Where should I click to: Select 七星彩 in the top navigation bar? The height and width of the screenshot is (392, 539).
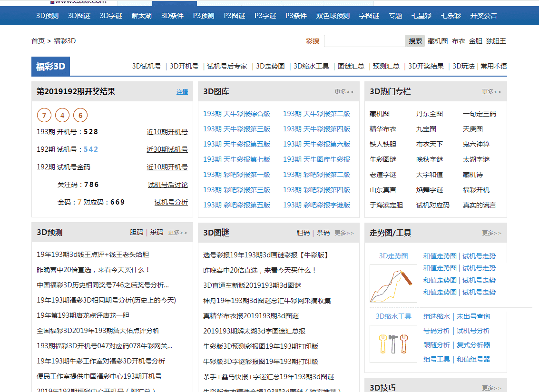pyautogui.click(x=421, y=16)
